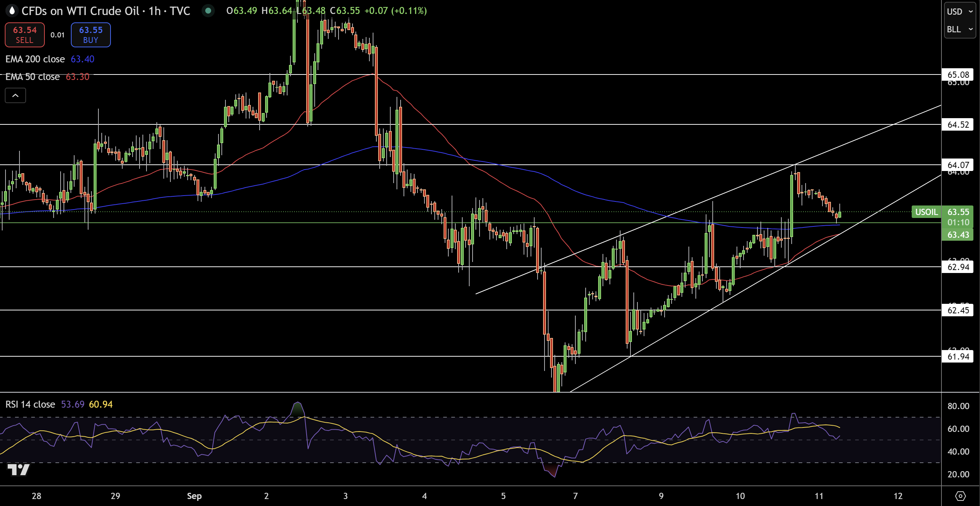
Task: Click the change +0.07 (+0.11%) value
Action: tap(396, 11)
